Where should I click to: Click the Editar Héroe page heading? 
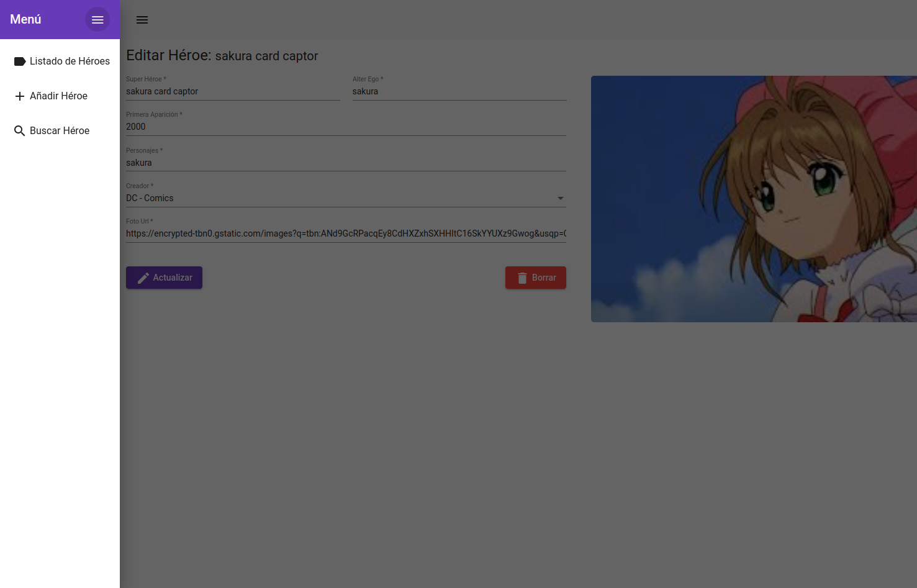pyautogui.click(x=222, y=55)
